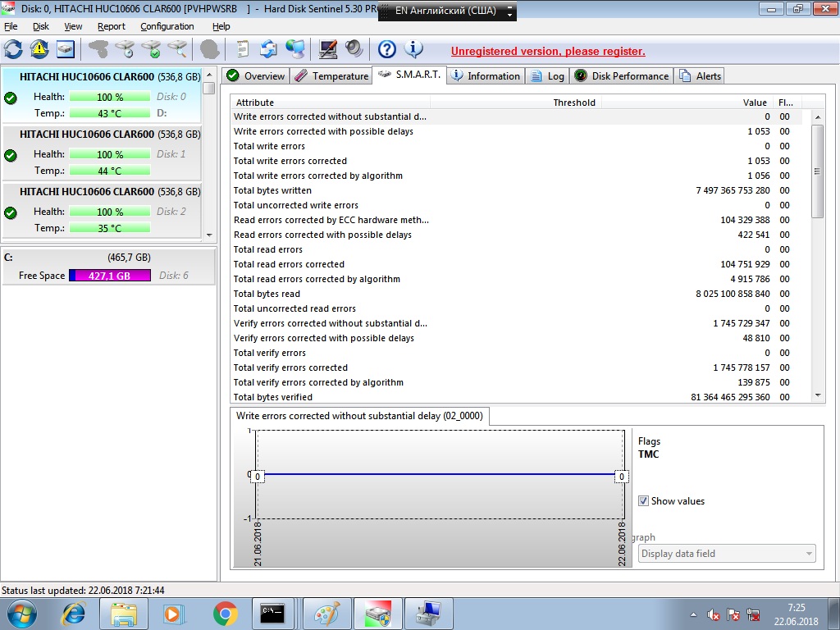Click the green health check icon of Disk 2
840x630 pixels.
10,212
